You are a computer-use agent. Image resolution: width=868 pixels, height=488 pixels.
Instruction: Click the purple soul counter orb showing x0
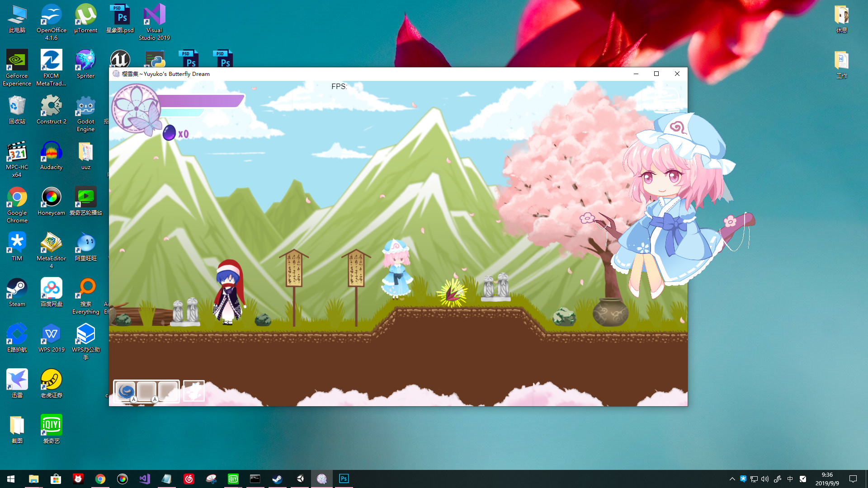tap(169, 133)
